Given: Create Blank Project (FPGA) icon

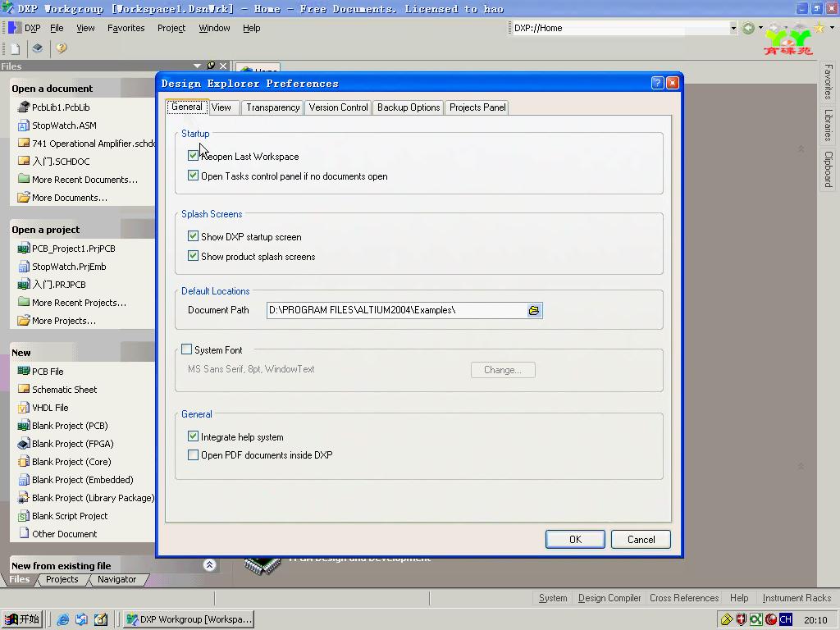Looking at the screenshot, I should 23,444.
